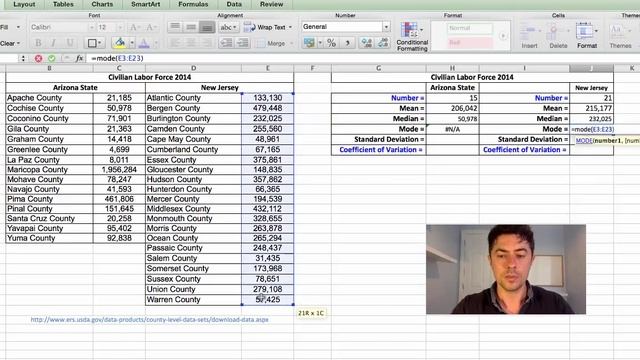Switch to the Review tab

(x=271, y=4)
